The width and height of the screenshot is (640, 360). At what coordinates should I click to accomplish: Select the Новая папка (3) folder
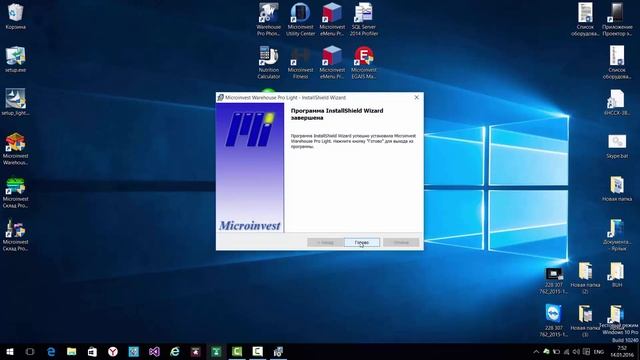585,321
